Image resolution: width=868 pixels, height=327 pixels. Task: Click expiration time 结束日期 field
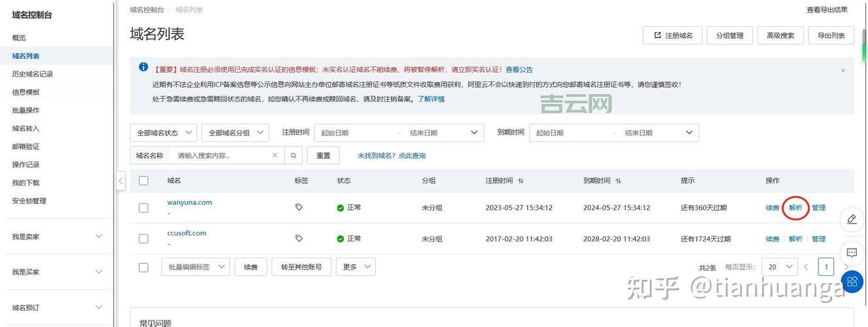tap(651, 133)
